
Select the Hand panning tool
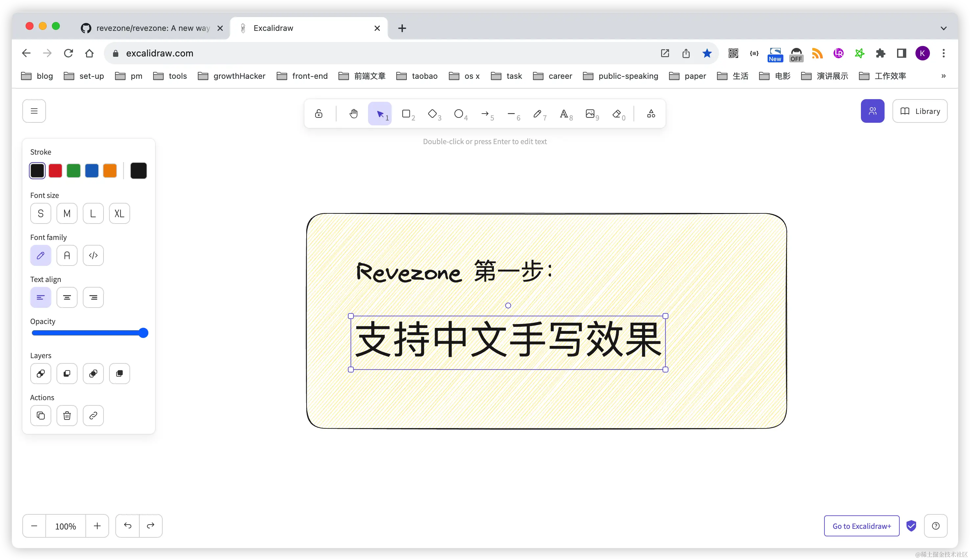pyautogui.click(x=353, y=114)
